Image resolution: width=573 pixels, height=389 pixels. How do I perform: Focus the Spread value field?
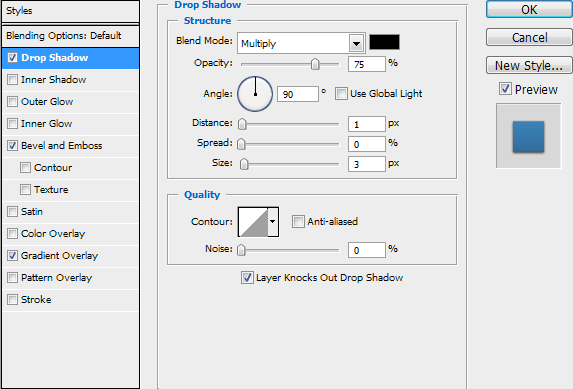[x=367, y=144]
